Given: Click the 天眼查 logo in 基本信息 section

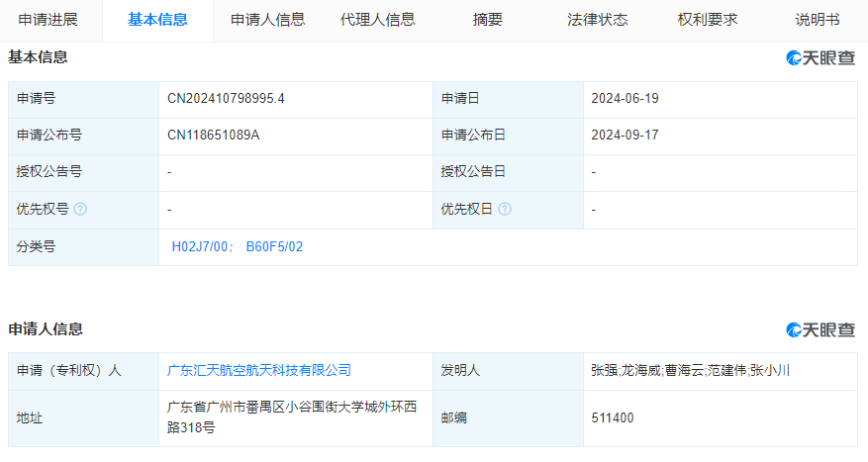Looking at the screenshot, I should coord(820,58).
